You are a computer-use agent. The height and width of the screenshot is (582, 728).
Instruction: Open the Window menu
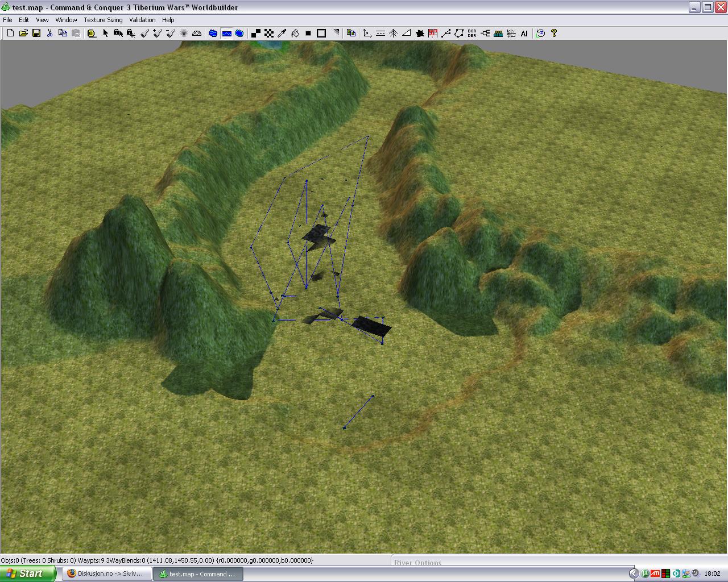tap(66, 20)
